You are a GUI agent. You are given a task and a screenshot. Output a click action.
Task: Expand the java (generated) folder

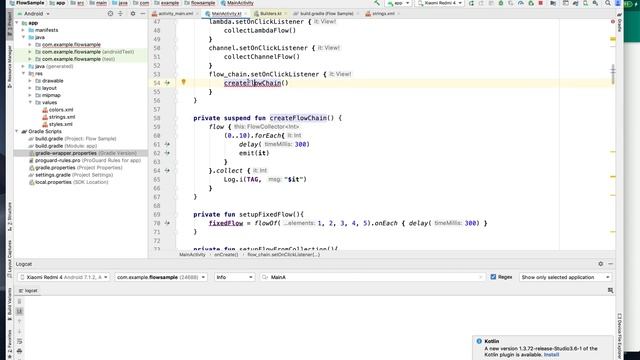tap(23, 66)
